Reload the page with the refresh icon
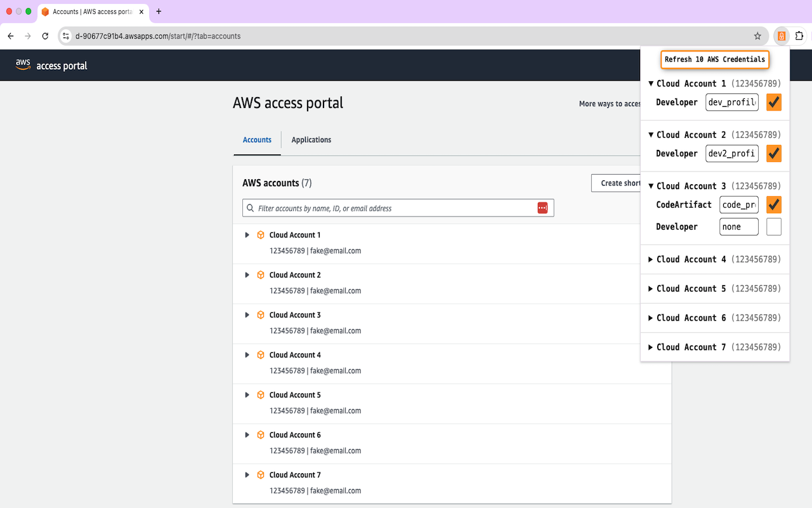The height and width of the screenshot is (508, 812). [44, 36]
